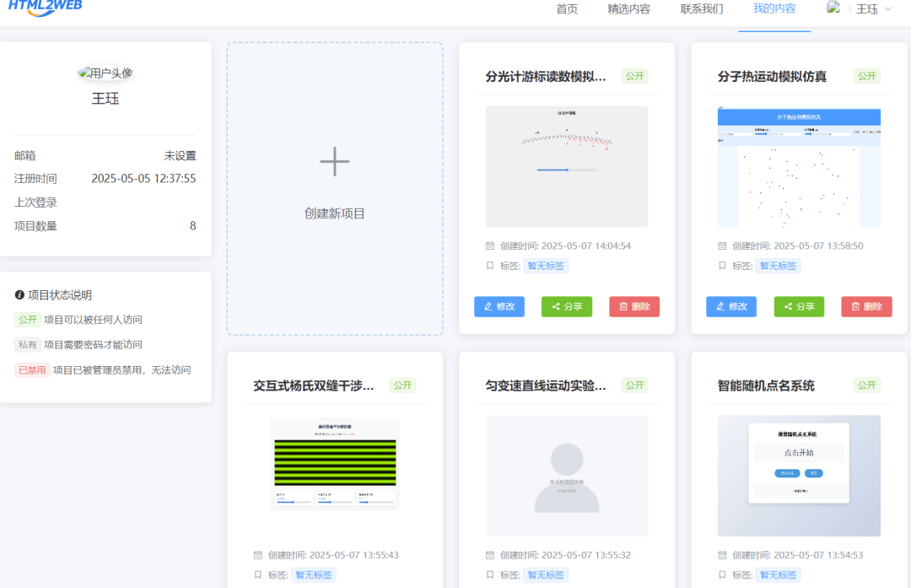
Task: Click bookmark tag icon on 交互式杨氏双缝 card
Action: click(258, 575)
